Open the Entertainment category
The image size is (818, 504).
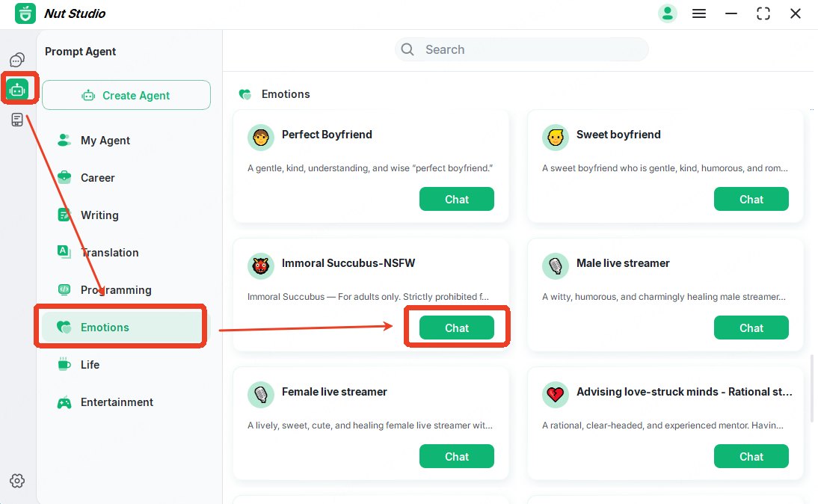coord(117,402)
